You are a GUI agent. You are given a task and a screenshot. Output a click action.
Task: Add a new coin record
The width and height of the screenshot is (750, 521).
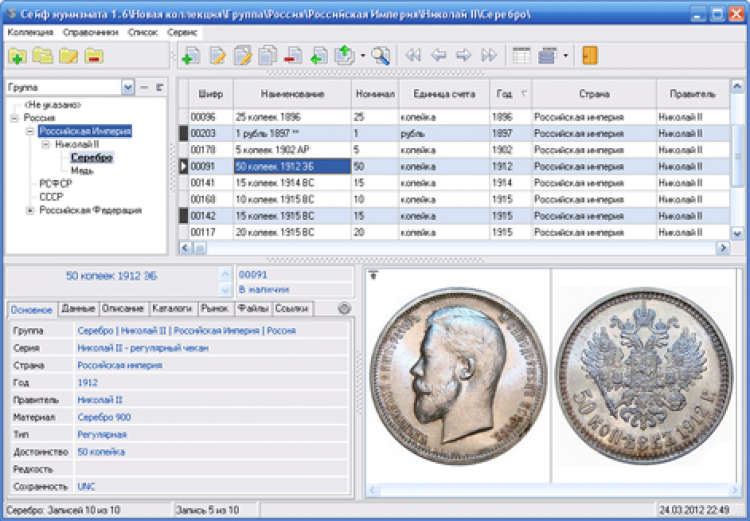(x=191, y=55)
